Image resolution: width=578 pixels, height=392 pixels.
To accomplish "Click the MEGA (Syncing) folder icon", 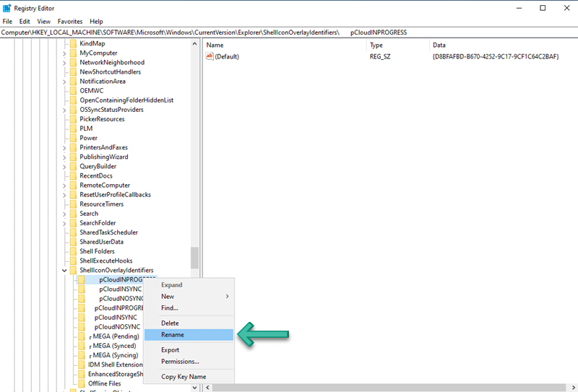I will (82, 355).
